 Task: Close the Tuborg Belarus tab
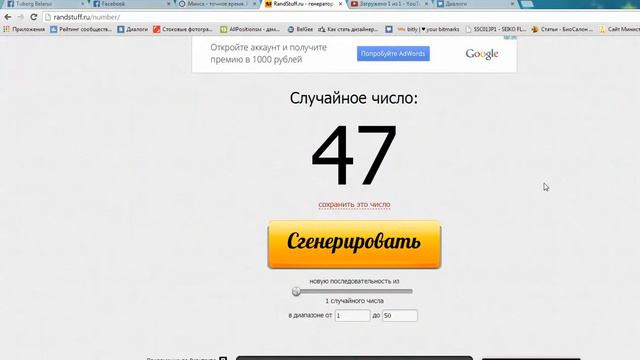(83, 4)
